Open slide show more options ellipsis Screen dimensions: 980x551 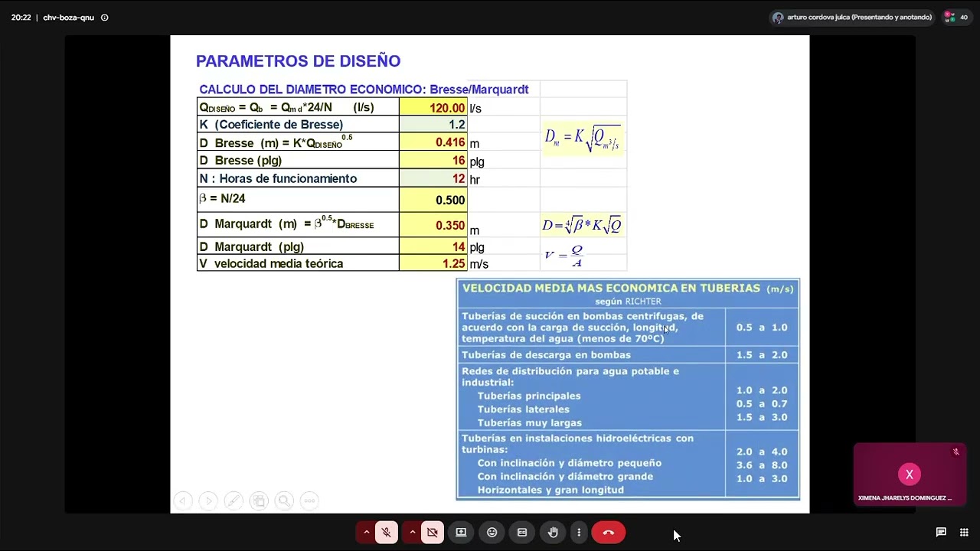(x=309, y=501)
